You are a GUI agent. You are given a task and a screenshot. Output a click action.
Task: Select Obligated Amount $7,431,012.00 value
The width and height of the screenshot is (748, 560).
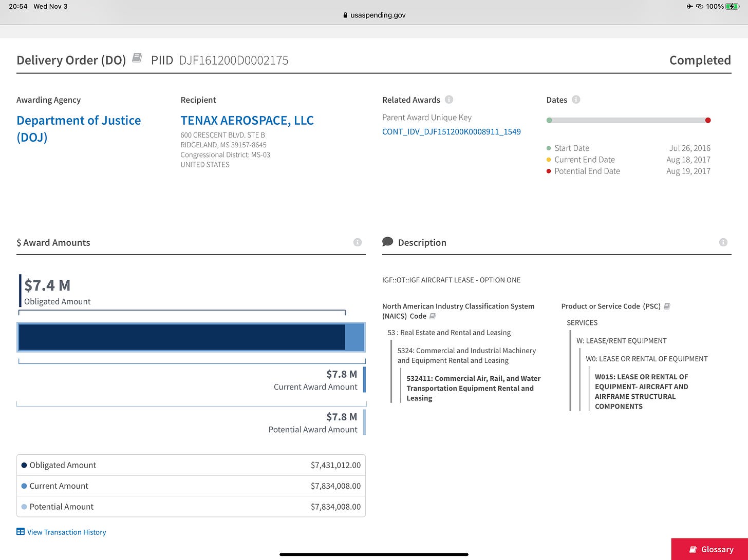pyautogui.click(x=335, y=465)
